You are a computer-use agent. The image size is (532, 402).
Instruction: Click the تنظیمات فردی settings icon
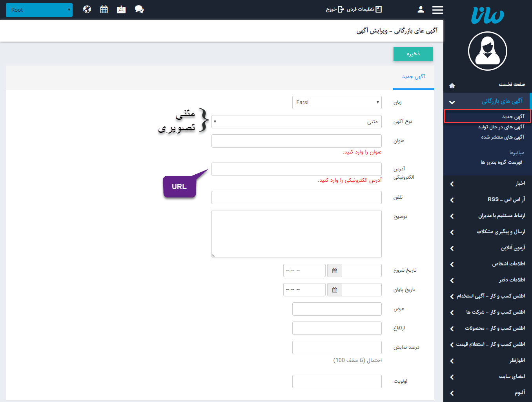pyautogui.click(x=378, y=9)
